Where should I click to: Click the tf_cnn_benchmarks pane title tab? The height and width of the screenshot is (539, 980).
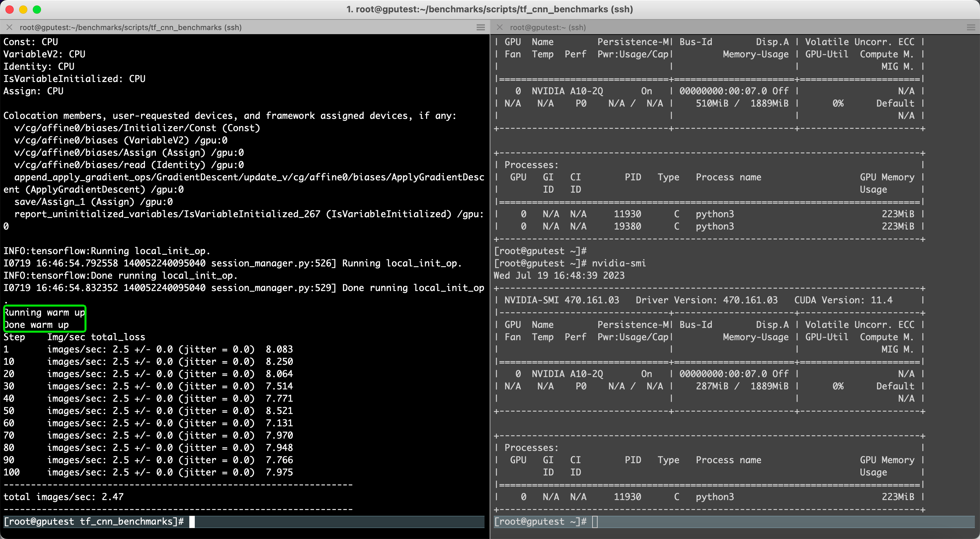(x=131, y=27)
